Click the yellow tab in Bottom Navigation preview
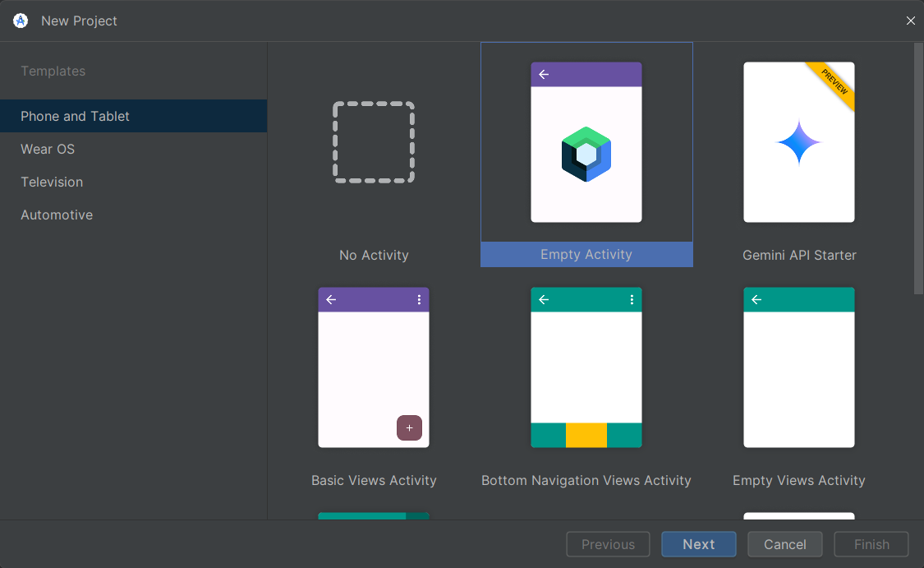Viewport: 924px width, 568px height. 586,435
